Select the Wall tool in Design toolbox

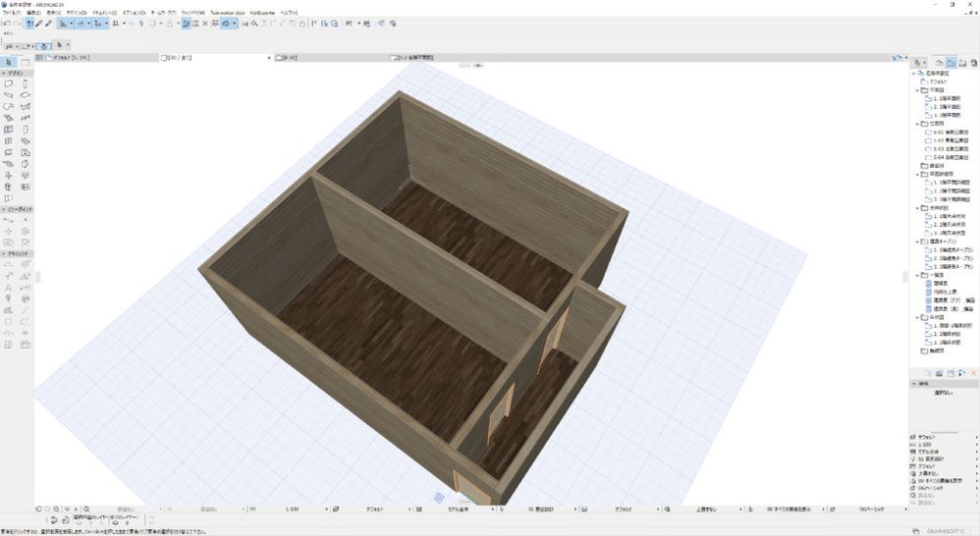tap(9, 83)
